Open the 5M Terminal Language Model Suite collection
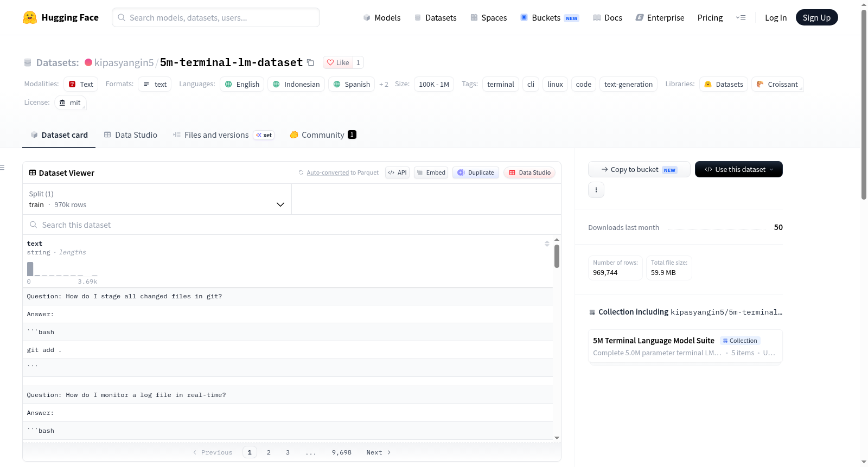The width and height of the screenshot is (868, 467). pyautogui.click(x=685, y=346)
